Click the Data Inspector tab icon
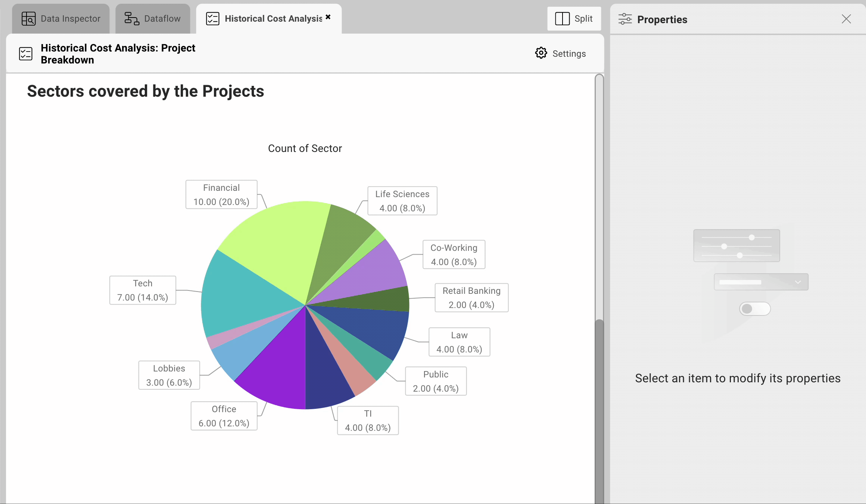This screenshot has height=504, width=866. 28,19
